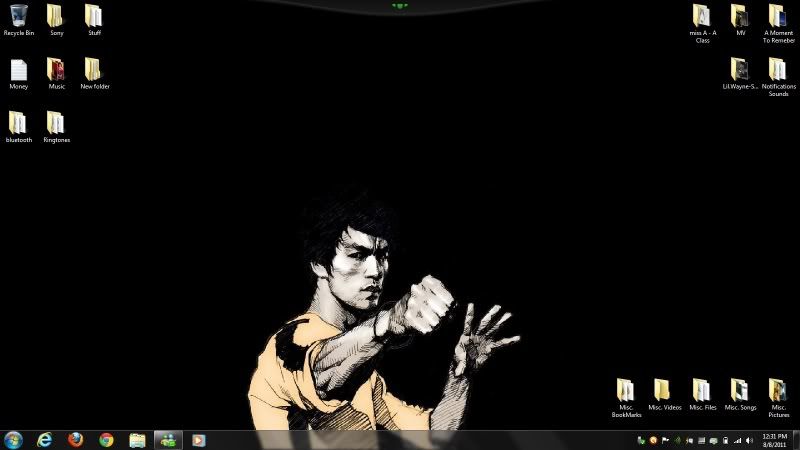This screenshot has height=450, width=800.
Task: Open the volume speaker tray icon
Action: (x=749, y=440)
